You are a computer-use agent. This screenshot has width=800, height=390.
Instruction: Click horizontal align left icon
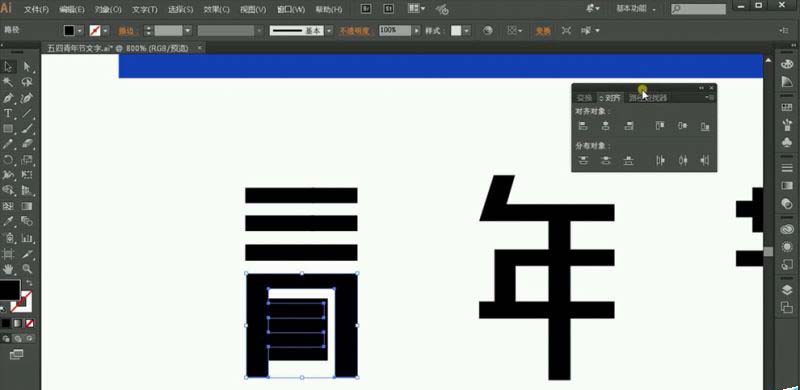pos(583,126)
